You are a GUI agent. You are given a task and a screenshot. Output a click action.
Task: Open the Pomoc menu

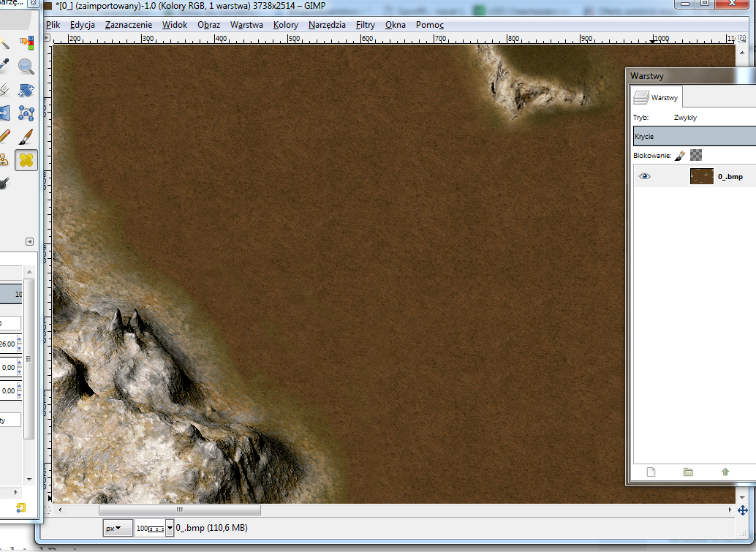[430, 25]
